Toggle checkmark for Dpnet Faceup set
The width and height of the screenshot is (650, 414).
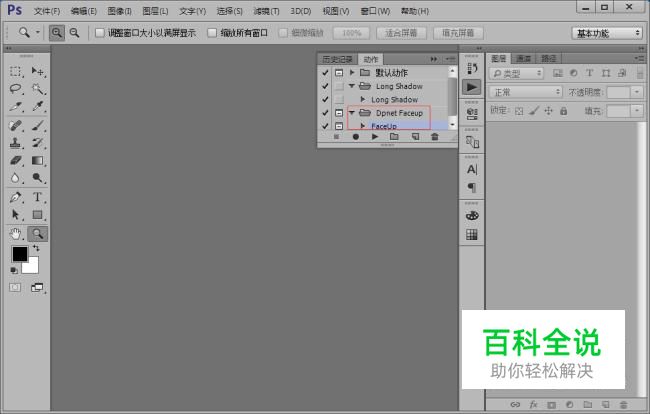pyautogui.click(x=325, y=113)
